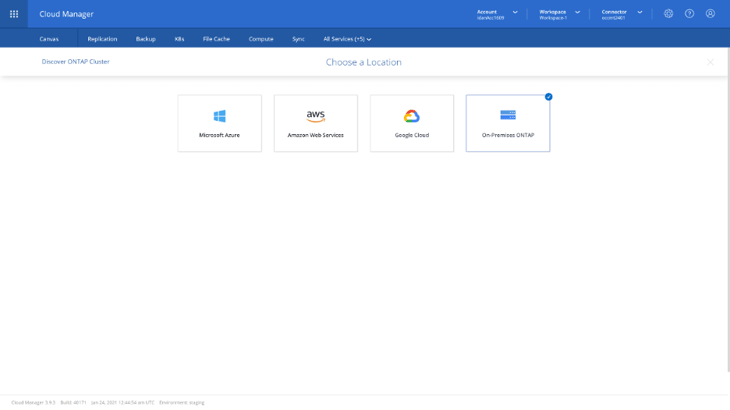Open the settings gear icon
This screenshot has width=730, height=410.
point(668,14)
